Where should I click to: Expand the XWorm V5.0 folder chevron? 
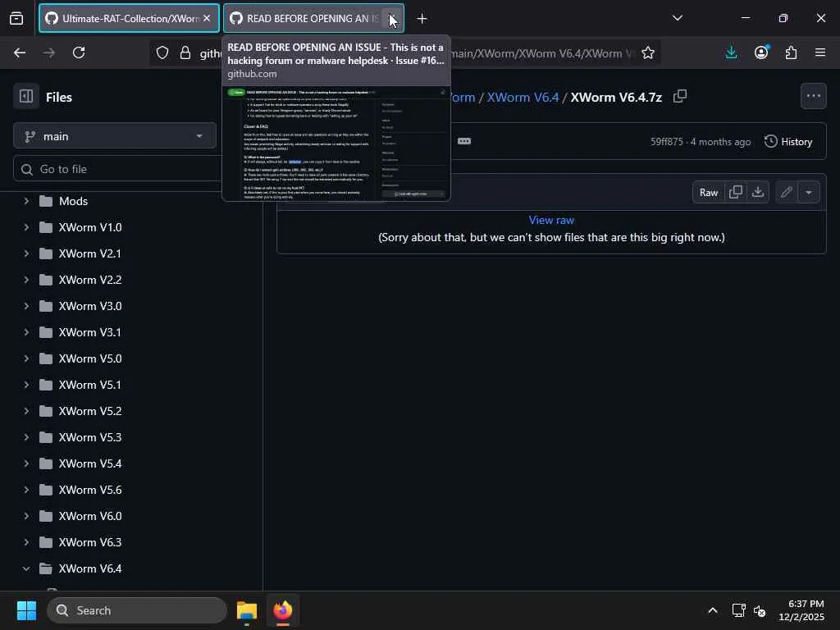click(25, 358)
